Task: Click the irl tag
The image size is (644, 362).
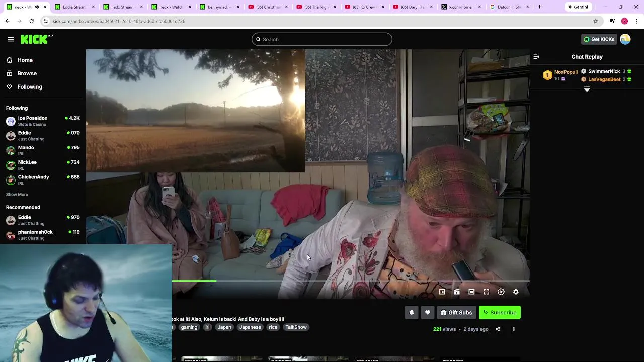Action: click(x=207, y=327)
